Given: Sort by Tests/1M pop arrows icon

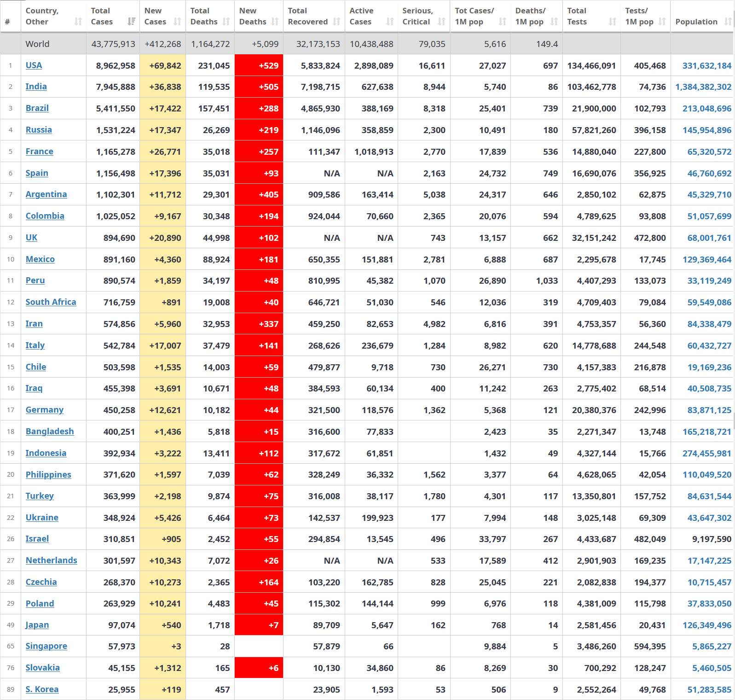Looking at the screenshot, I should [662, 22].
